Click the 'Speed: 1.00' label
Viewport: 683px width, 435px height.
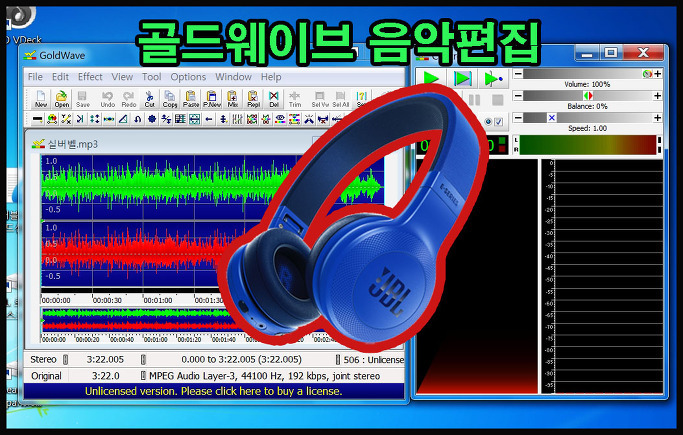(587, 128)
